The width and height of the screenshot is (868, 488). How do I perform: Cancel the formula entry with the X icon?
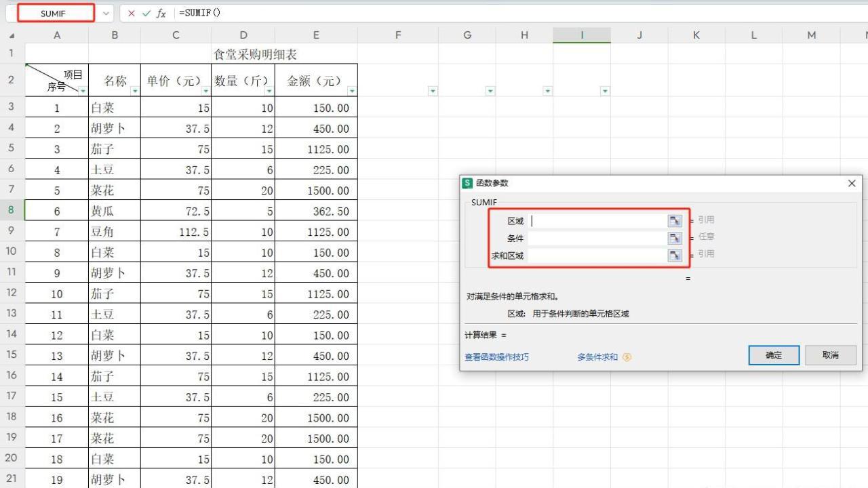click(x=132, y=14)
